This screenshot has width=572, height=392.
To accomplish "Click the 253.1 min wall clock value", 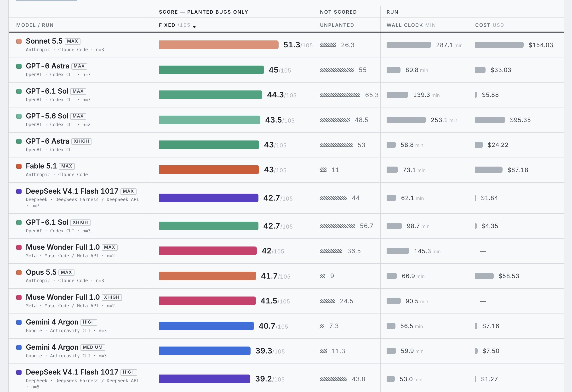I will point(444,120).
